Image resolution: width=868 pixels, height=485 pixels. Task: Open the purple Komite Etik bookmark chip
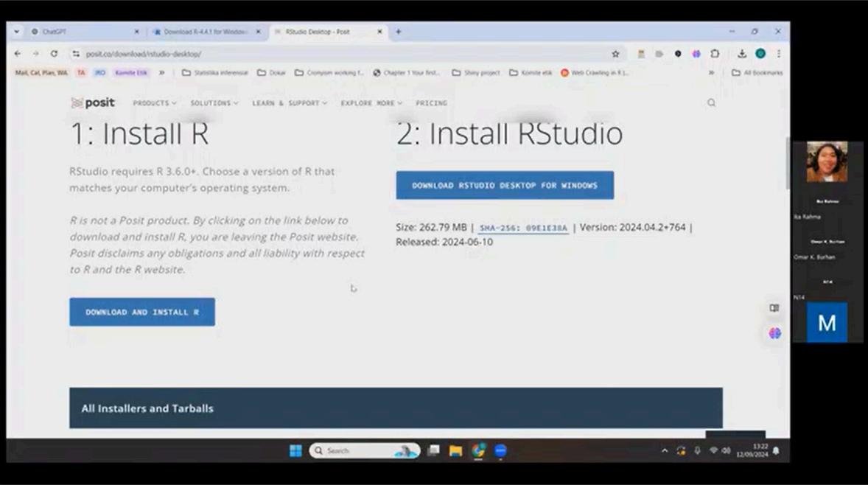131,72
